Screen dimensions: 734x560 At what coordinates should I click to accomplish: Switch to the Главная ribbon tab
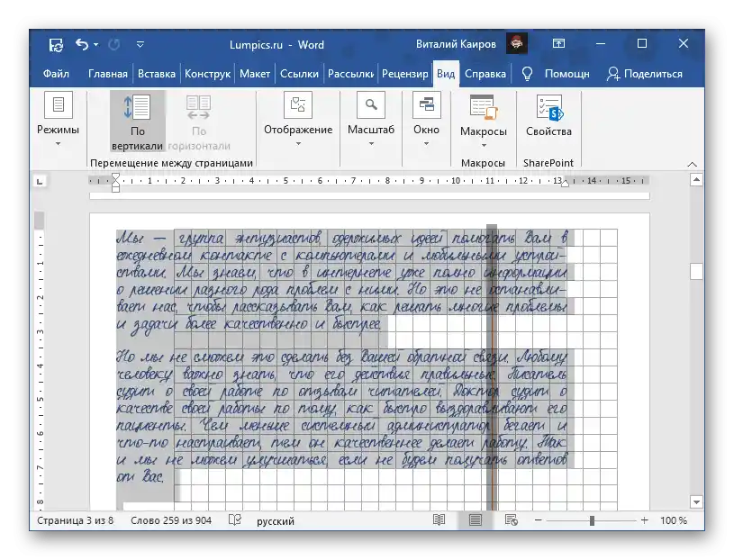(x=106, y=73)
